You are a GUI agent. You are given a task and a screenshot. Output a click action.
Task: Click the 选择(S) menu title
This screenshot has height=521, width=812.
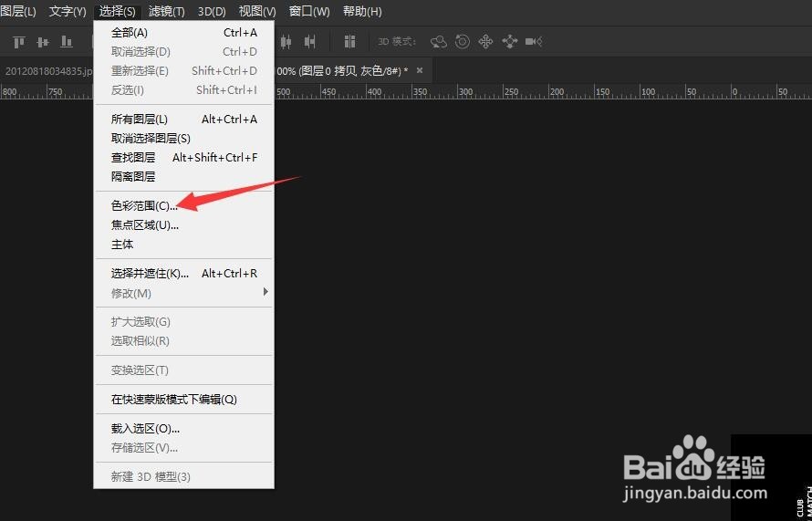[118, 11]
